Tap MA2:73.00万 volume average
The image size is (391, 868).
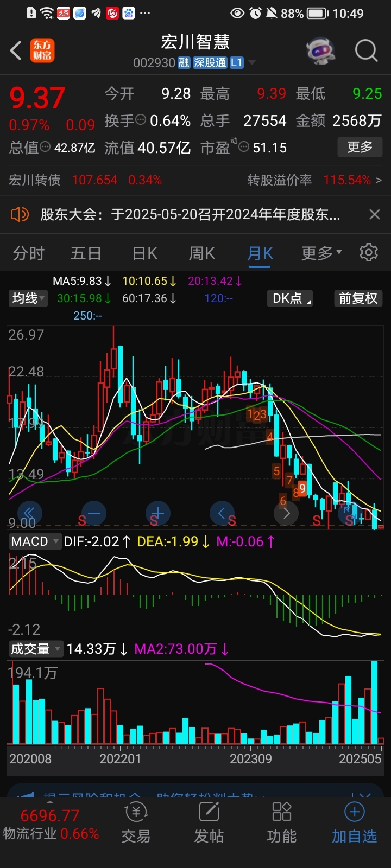pos(182,649)
